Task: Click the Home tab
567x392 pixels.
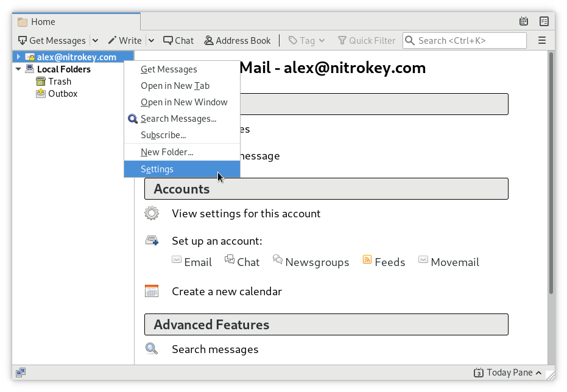Action: click(76, 22)
